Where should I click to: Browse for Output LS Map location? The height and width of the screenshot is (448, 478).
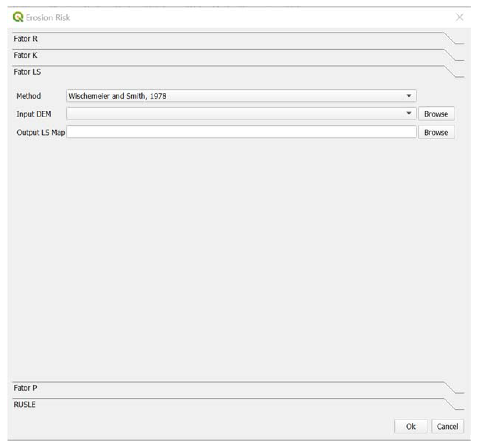click(x=436, y=132)
